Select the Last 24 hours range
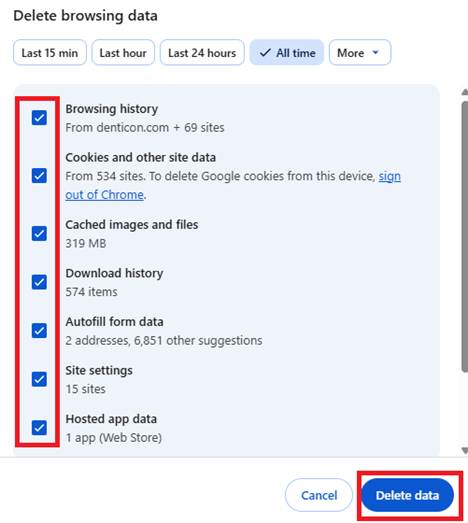 202,53
